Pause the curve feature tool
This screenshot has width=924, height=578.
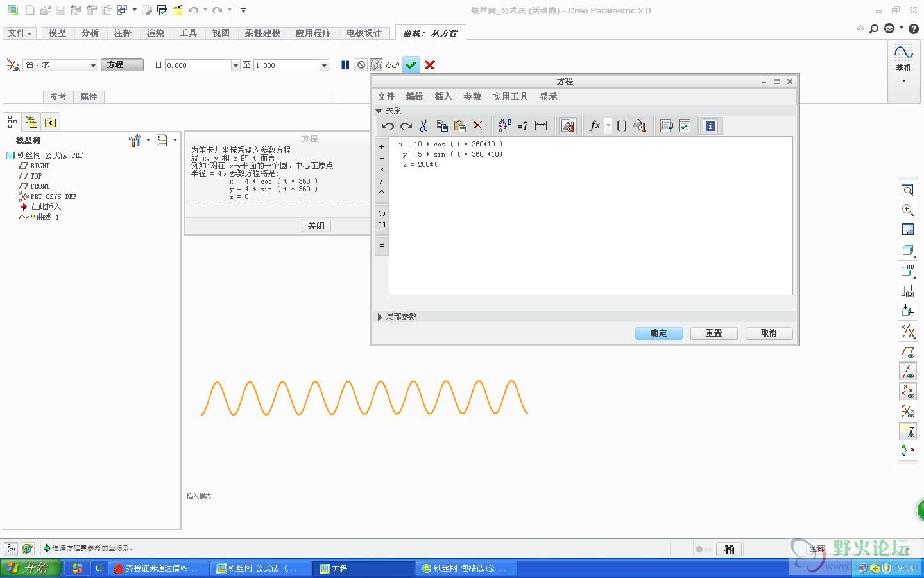click(345, 65)
